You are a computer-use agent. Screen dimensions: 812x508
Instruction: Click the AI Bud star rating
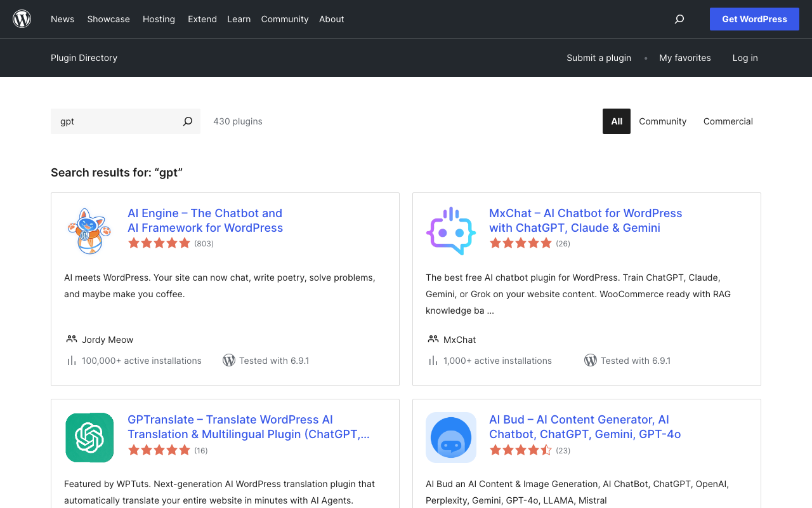coord(521,450)
